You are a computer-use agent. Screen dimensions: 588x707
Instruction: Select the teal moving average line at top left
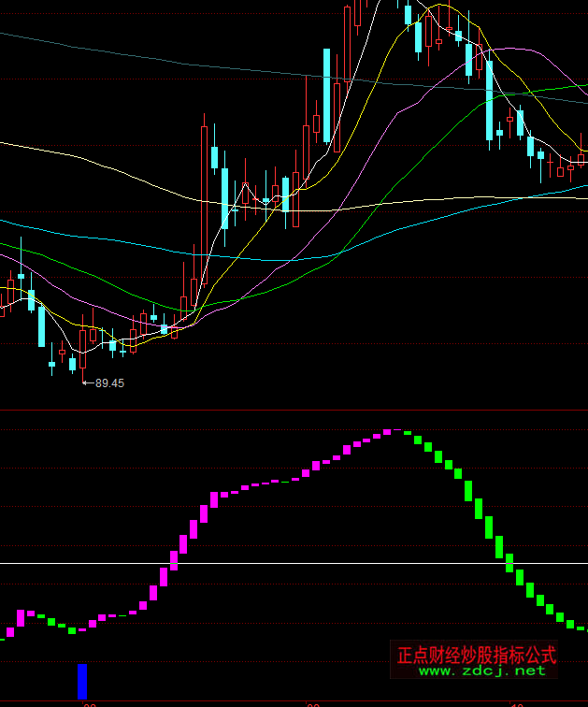pyautogui.click(x=9, y=35)
